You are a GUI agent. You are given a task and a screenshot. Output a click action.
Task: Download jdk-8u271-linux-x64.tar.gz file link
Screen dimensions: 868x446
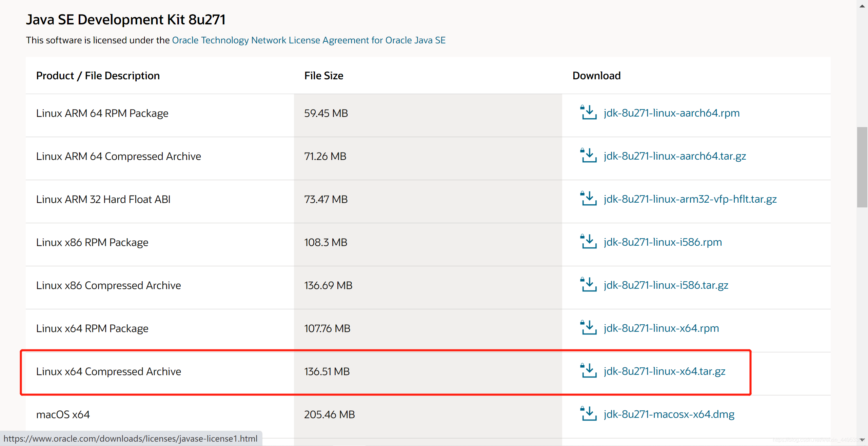coord(664,371)
